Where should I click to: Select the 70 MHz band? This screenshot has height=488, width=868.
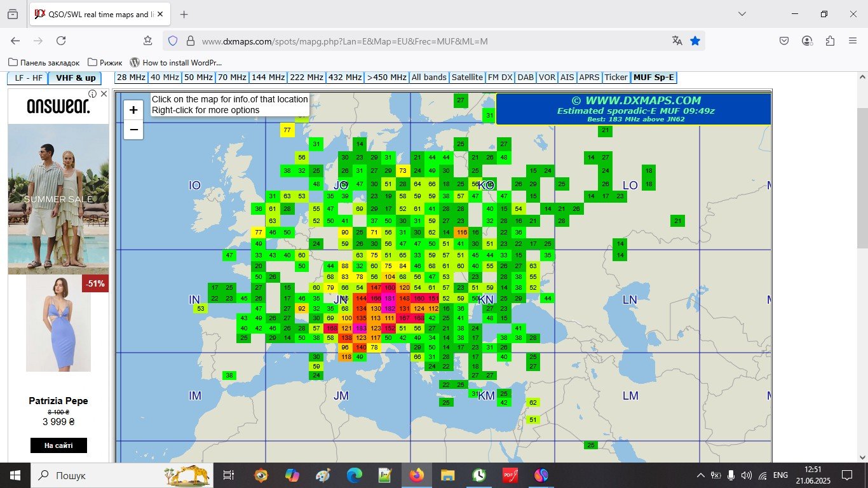tap(232, 78)
